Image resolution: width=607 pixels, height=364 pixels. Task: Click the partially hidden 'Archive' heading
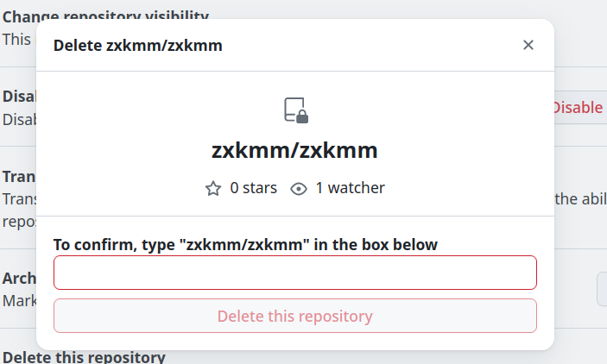[x=18, y=279]
